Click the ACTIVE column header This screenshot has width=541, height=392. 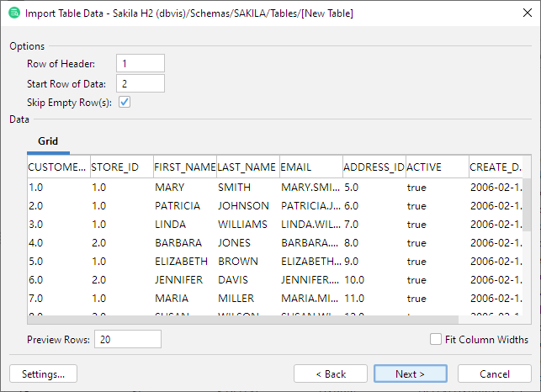(436, 167)
